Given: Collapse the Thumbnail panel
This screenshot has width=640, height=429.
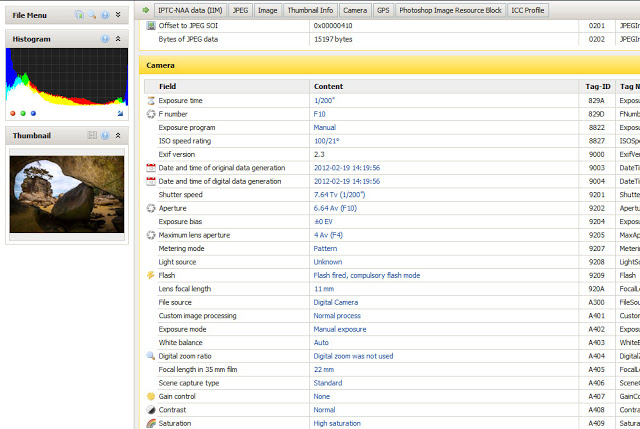Looking at the screenshot, I should coord(118,135).
